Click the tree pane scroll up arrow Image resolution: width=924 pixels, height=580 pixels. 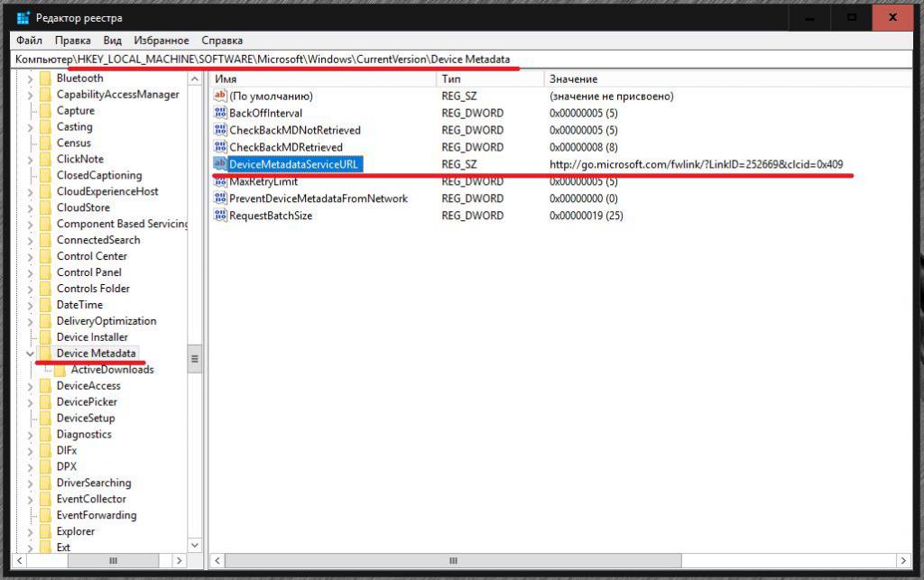coord(195,78)
